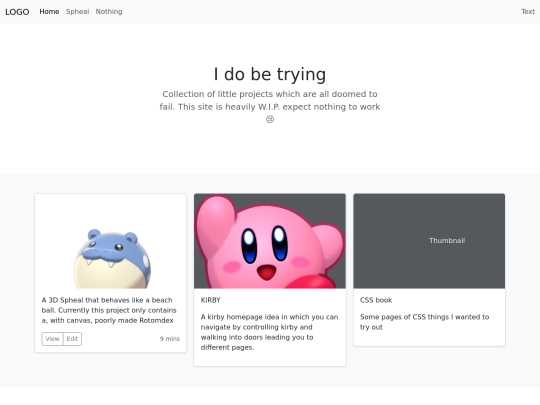Click the 'I do be trying' heading
Image resolution: width=540 pixels, height=405 pixels.
point(270,74)
